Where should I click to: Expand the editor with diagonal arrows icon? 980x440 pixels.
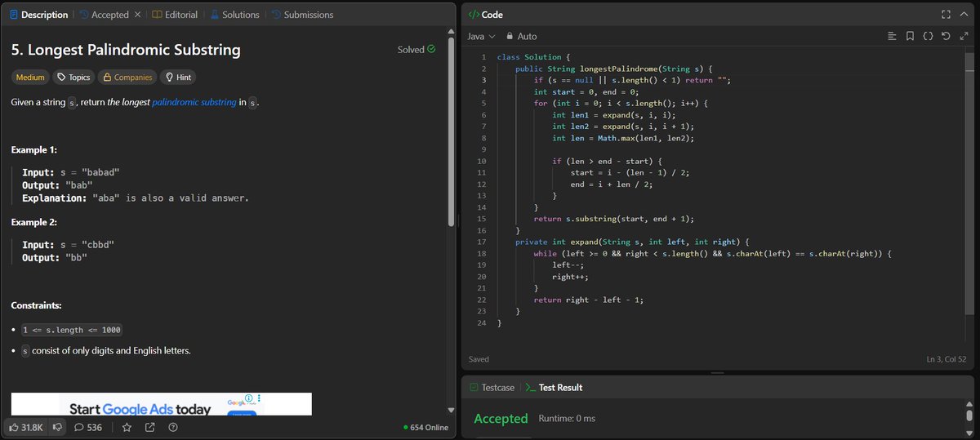964,36
